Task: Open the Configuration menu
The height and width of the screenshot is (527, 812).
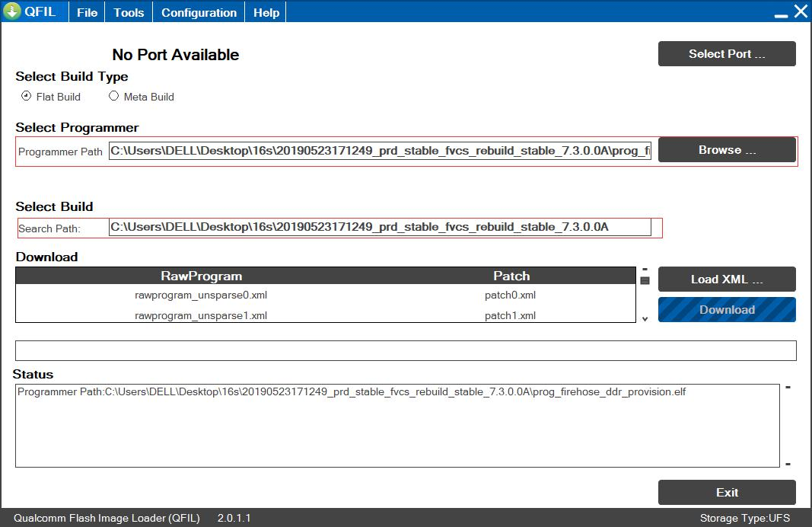Action: (x=199, y=12)
